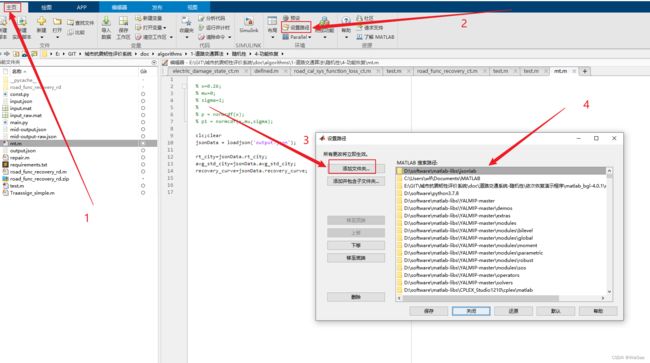Switch to the APP ribbon tab

coord(82,7)
